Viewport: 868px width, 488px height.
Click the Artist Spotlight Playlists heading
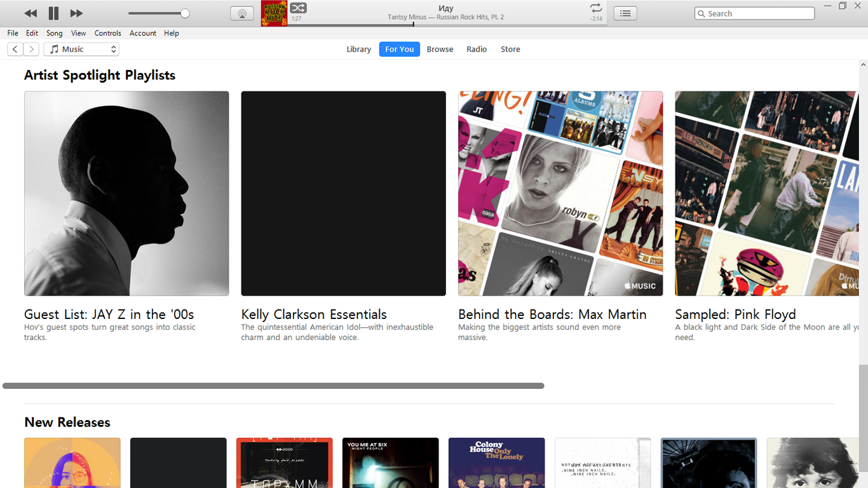(x=100, y=75)
